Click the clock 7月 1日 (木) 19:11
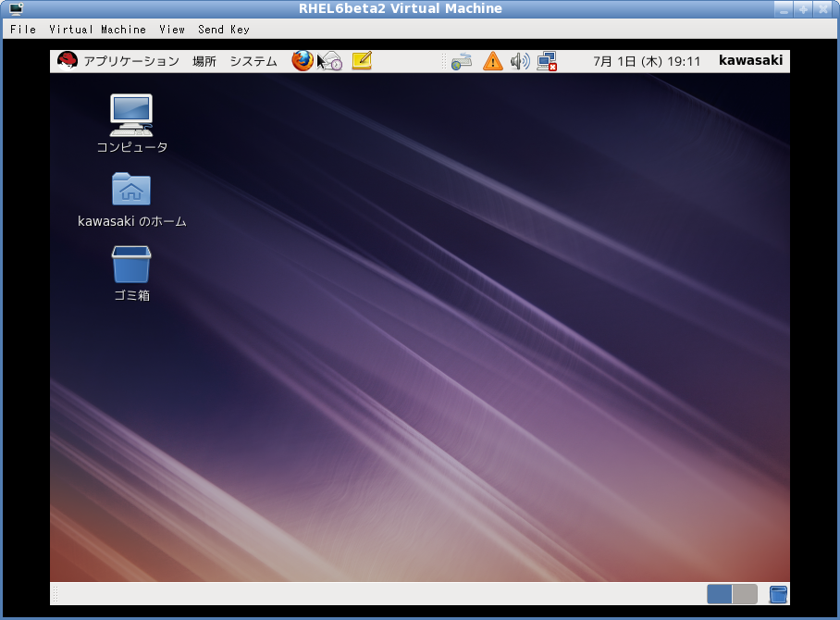The image size is (840, 620). (x=647, y=61)
